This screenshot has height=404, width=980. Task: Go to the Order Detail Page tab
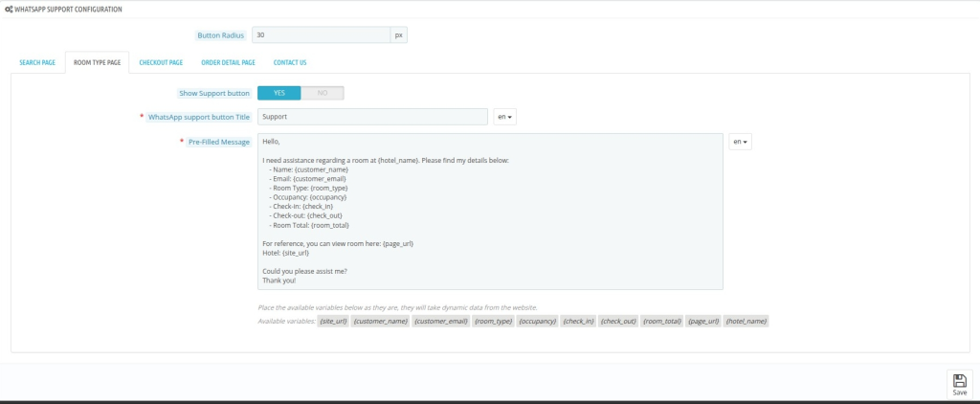pyautogui.click(x=228, y=62)
